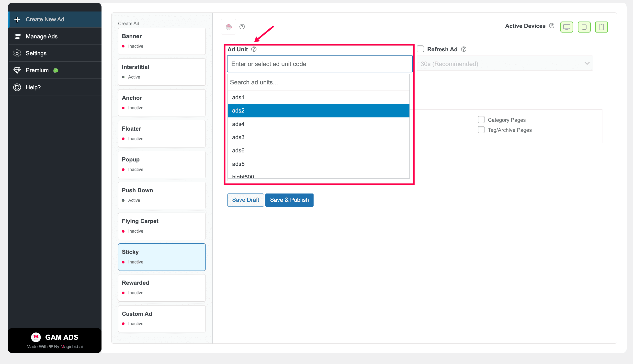Open Settings in the sidebar
633x364 pixels.
click(x=55, y=53)
